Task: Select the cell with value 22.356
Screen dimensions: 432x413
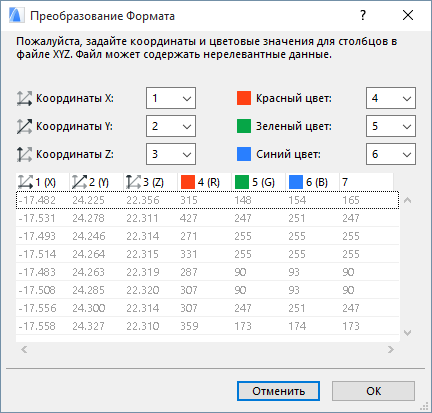Action: point(143,200)
